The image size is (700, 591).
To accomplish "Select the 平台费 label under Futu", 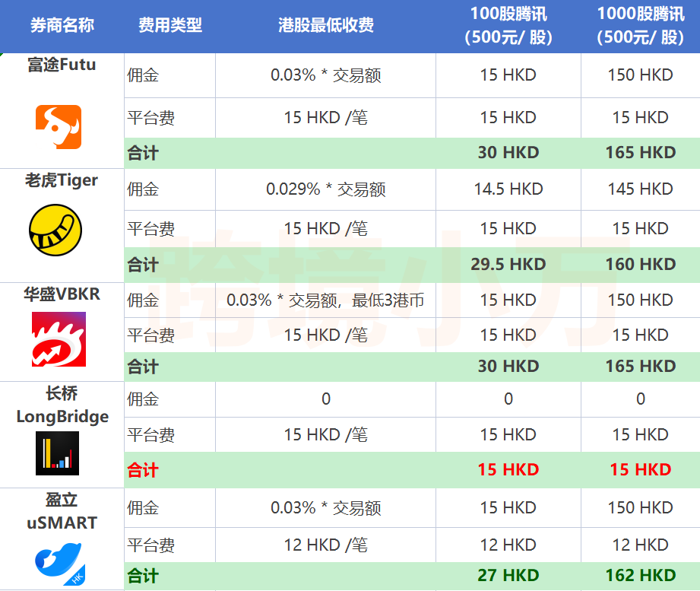I will [151, 118].
